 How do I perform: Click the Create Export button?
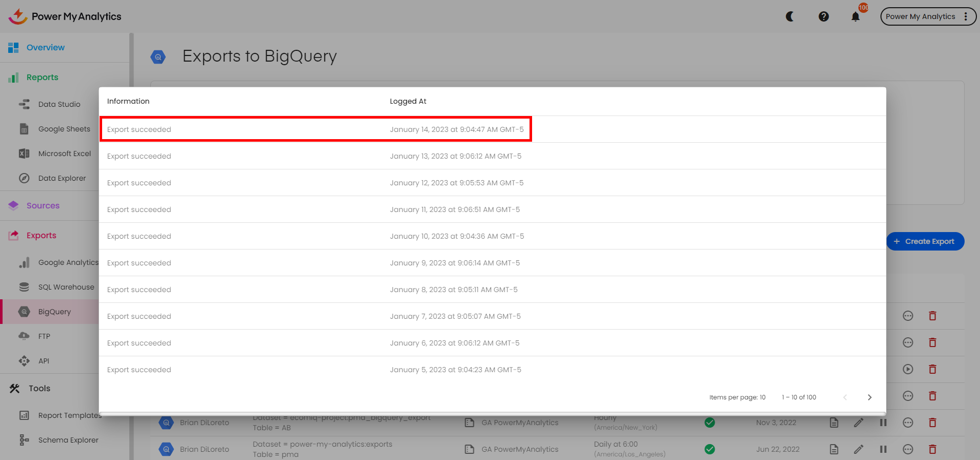click(925, 241)
